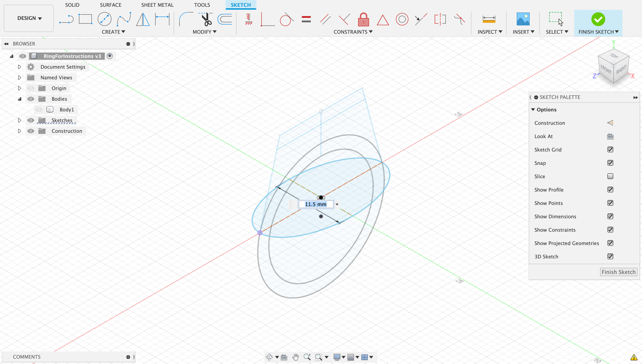The image size is (642, 364).
Task: Switch to the SHEET METAL tab
Action: [x=157, y=5]
